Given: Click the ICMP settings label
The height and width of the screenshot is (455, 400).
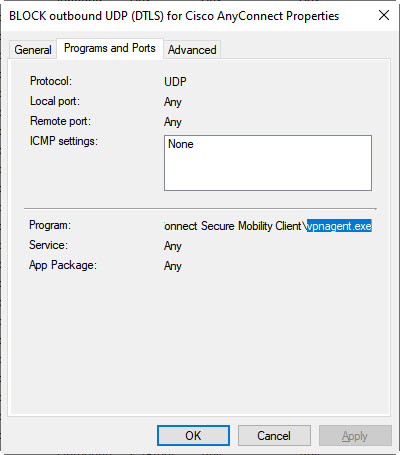Looking at the screenshot, I should [x=64, y=141].
